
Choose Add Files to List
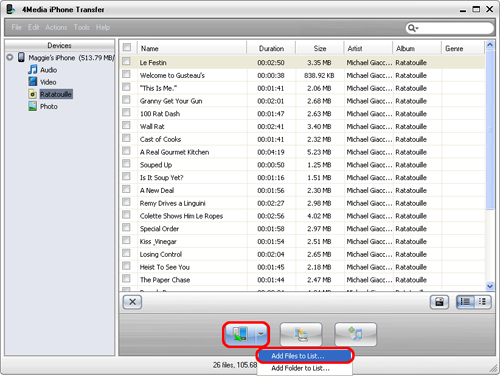[305, 356]
